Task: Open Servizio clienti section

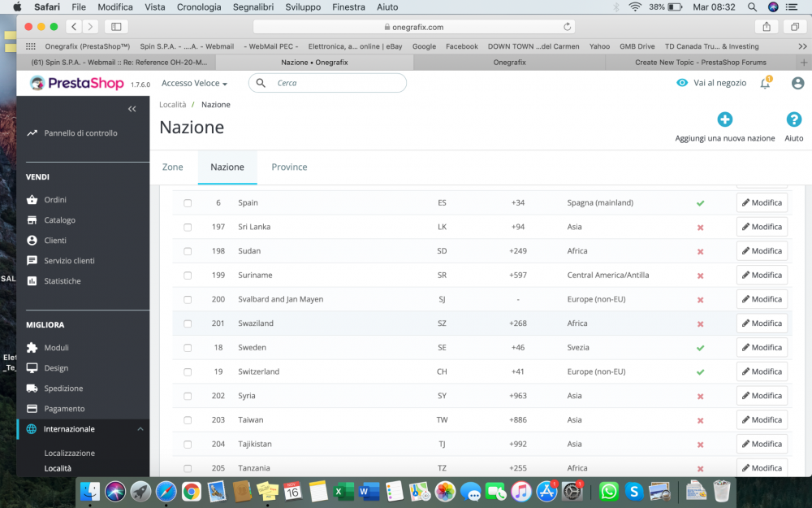Action: coord(69,260)
